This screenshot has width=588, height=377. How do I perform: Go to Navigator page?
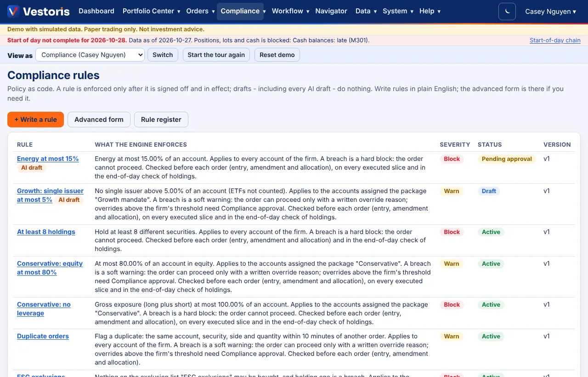(x=331, y=11)
